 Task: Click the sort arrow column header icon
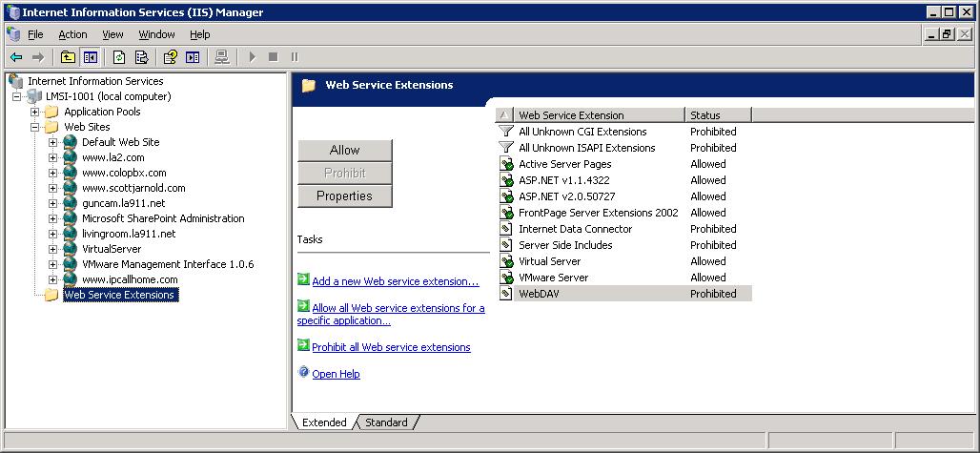504,115
